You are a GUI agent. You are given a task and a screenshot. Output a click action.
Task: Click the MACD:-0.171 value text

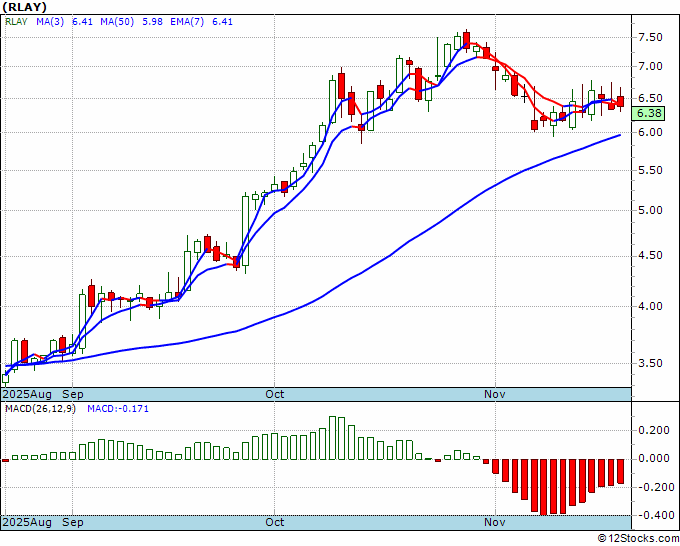(x=118, y=409)
